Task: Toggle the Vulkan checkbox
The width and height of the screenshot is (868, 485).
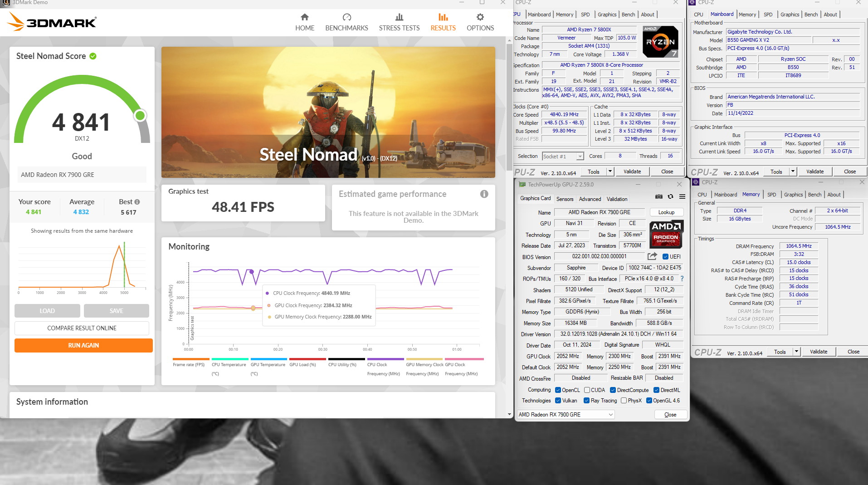Action: pyautogui.click(x=558, y=401)
